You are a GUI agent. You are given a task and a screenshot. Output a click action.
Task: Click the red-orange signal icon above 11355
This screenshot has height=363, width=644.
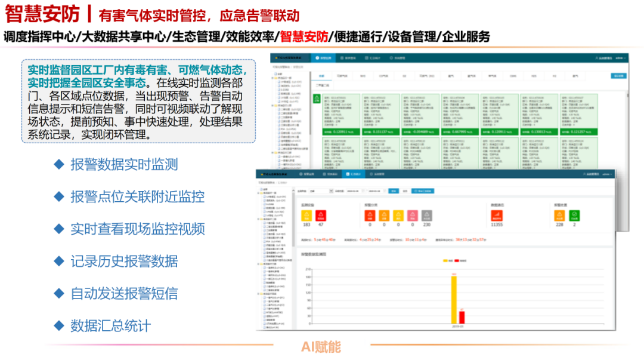tap(497, 216)
